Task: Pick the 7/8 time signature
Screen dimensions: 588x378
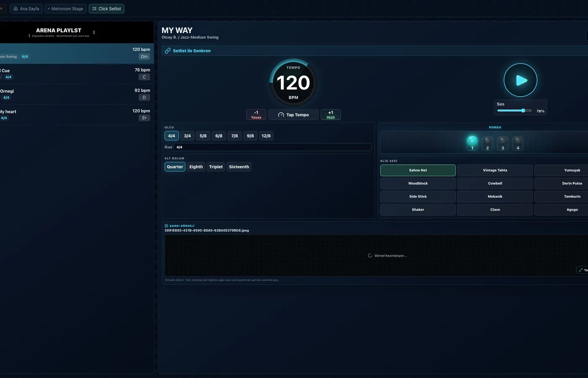Action: pyautogui.click(x=234, y=136)
